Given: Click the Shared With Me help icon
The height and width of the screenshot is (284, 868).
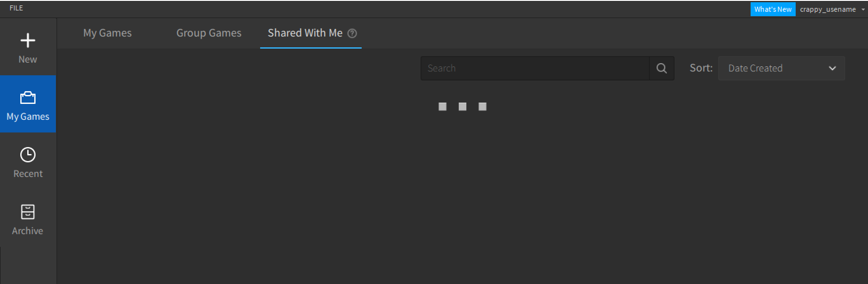Looking at the screenshot, I should click(x=352, y=33).
